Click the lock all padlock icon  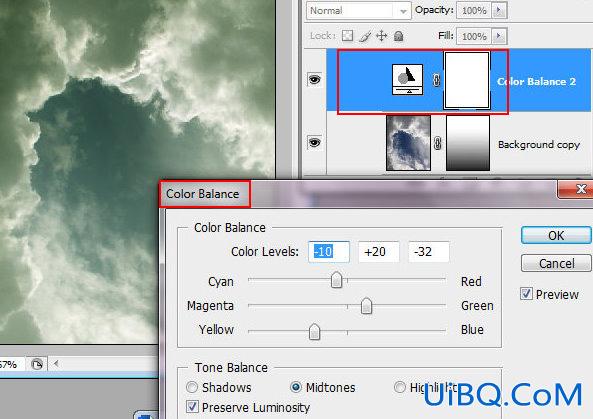click(x=399, y=36)
